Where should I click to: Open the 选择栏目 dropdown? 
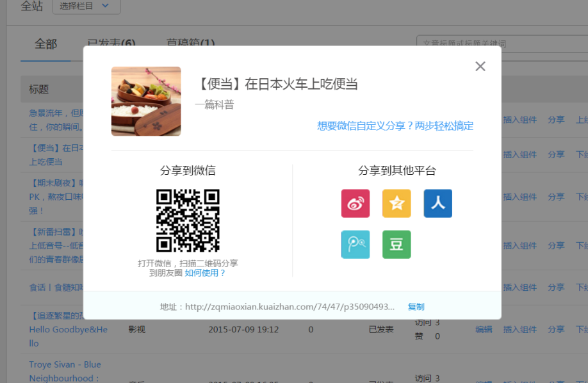pos(86,6)
